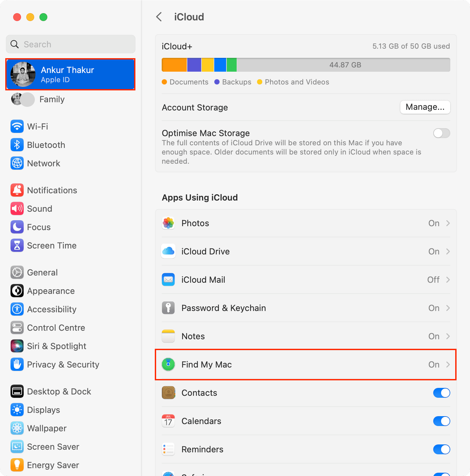The height and width of the screenshot is (476, 470).
Task: Open Find My Mac chevron
Action: pyautogui.click(x=448, y=365)
